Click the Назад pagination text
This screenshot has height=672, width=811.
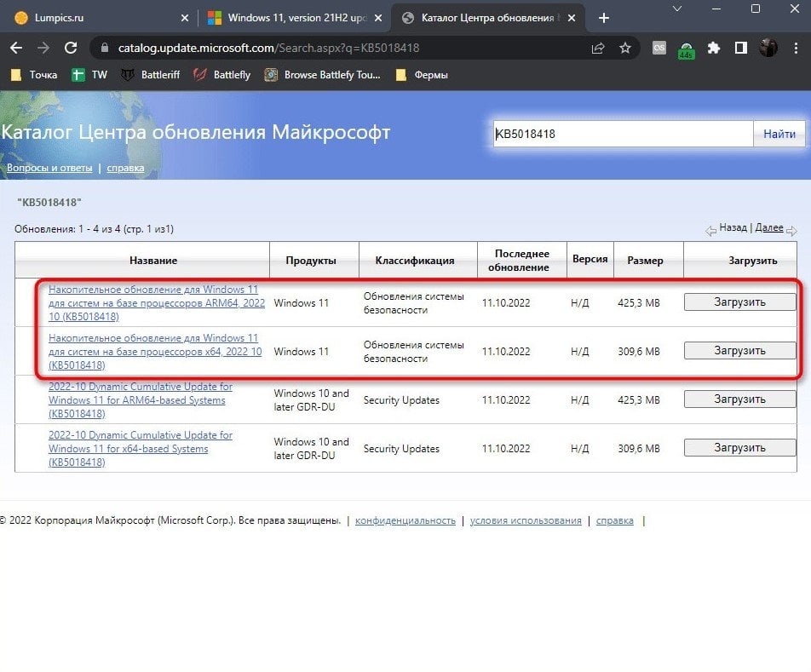tap(733, 227)
